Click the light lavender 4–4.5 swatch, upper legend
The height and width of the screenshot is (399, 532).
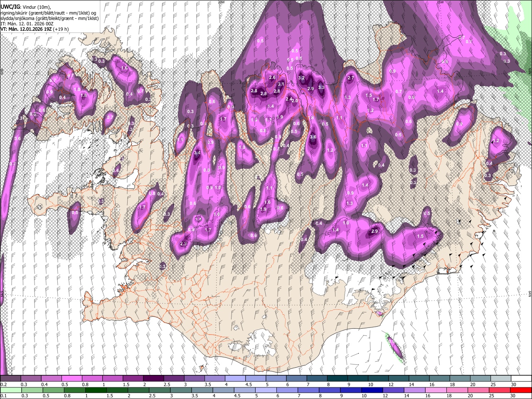tap(234, 379)
